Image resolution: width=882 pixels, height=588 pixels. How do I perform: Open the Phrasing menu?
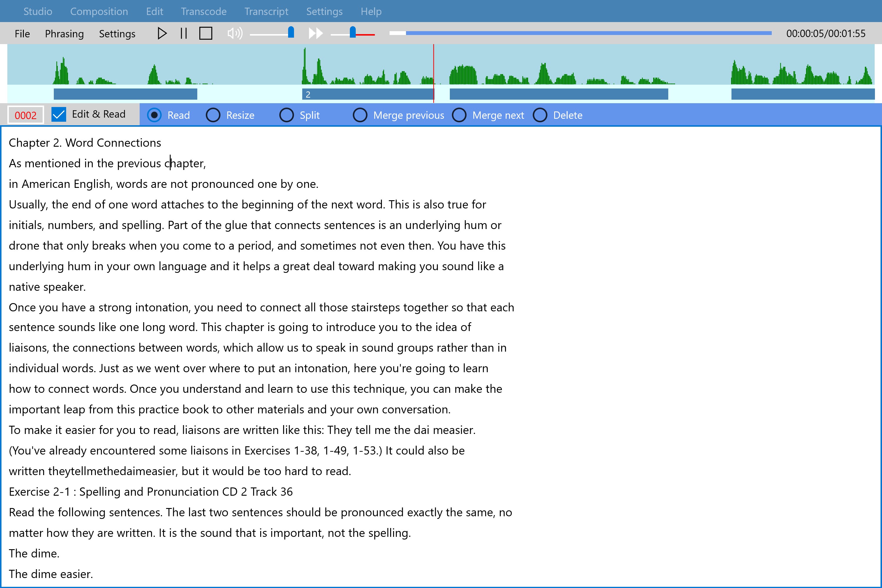pyautogui.click(x=64, y=34)
